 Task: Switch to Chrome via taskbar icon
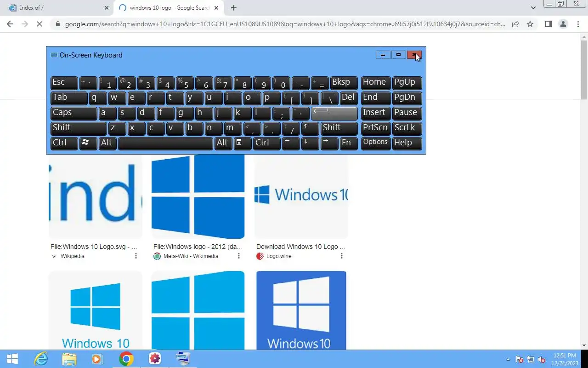126,359
